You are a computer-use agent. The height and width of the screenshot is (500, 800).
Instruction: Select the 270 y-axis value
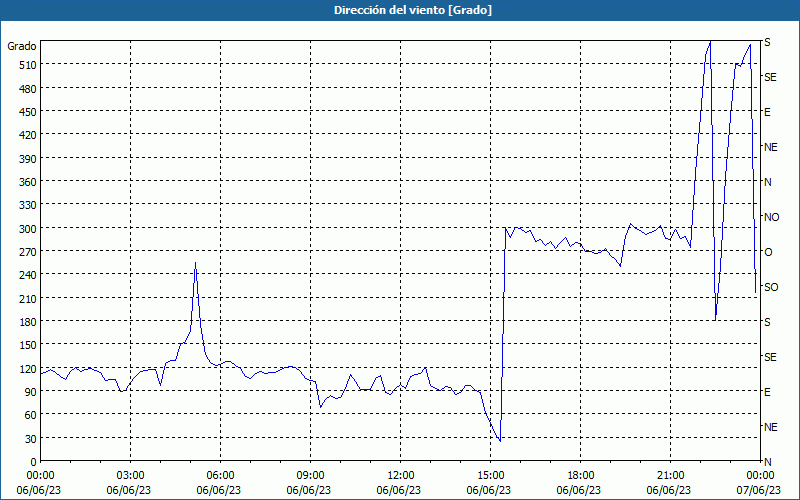click(28, 252)
